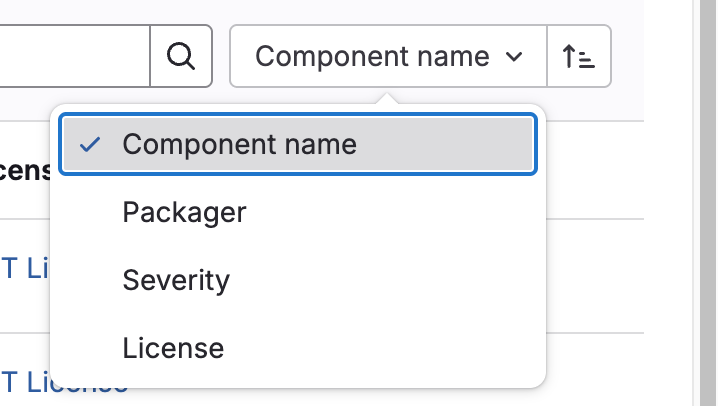This screenshot has width=718, height=406.
Task: Toggle the sort direction icon
Action: 579,56
